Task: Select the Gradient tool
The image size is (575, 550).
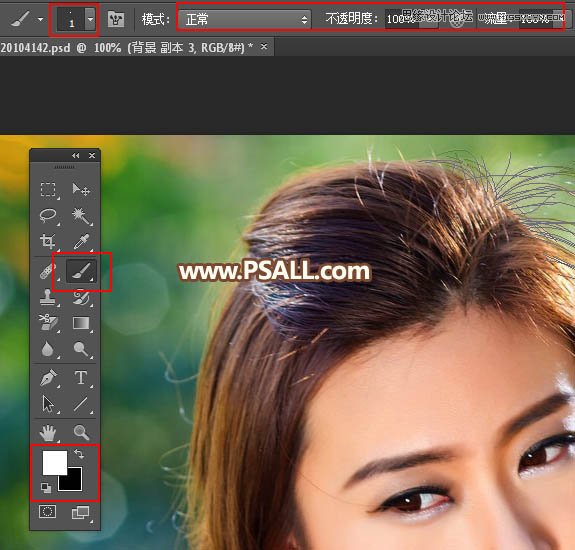Action: pos(81,323)
